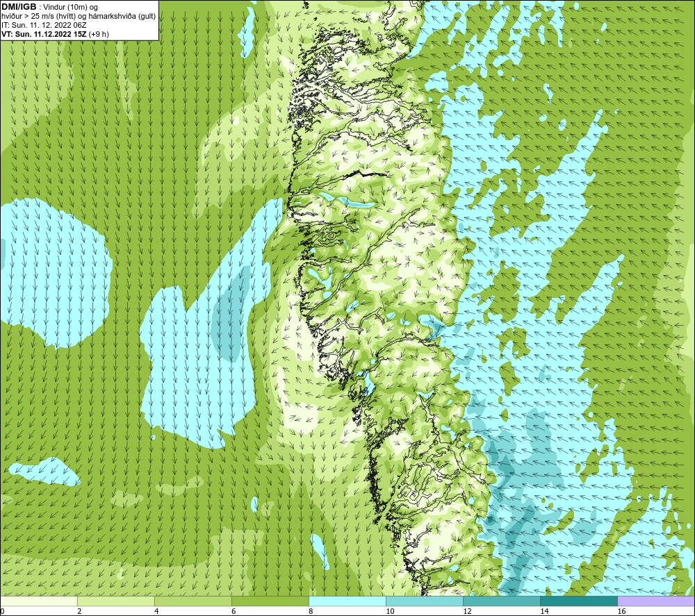Click the "(+9 h)" forecast offset text
The height and width of the screenshot is (616, 695).
99,34
